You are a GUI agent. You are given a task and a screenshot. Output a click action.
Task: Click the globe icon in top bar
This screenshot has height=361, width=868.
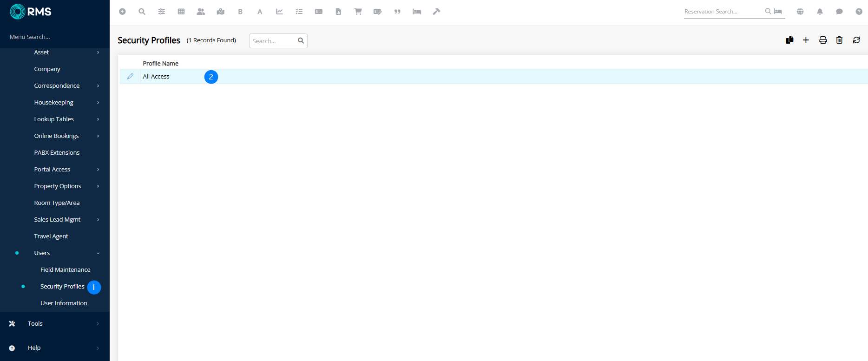pos(800,12)
